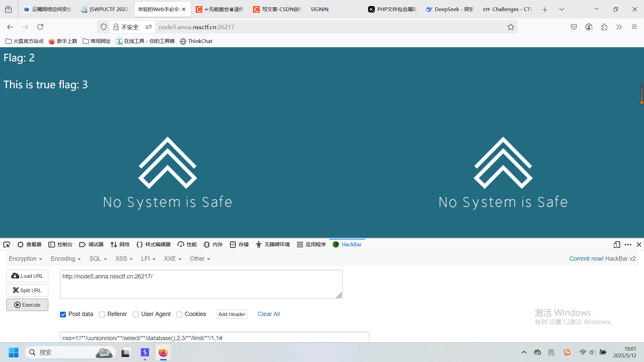The width and height of the screenshot is (644, 362).
Task: Expand the XXE dropdown
Action: pos(172,259)
